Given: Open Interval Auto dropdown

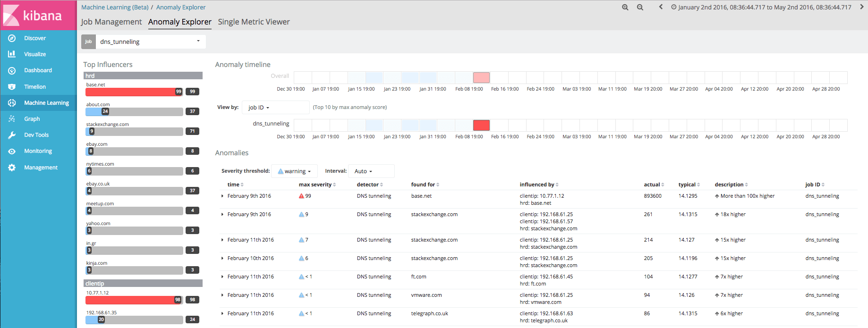Looking at the screenshot, I should tap(371, 171).
